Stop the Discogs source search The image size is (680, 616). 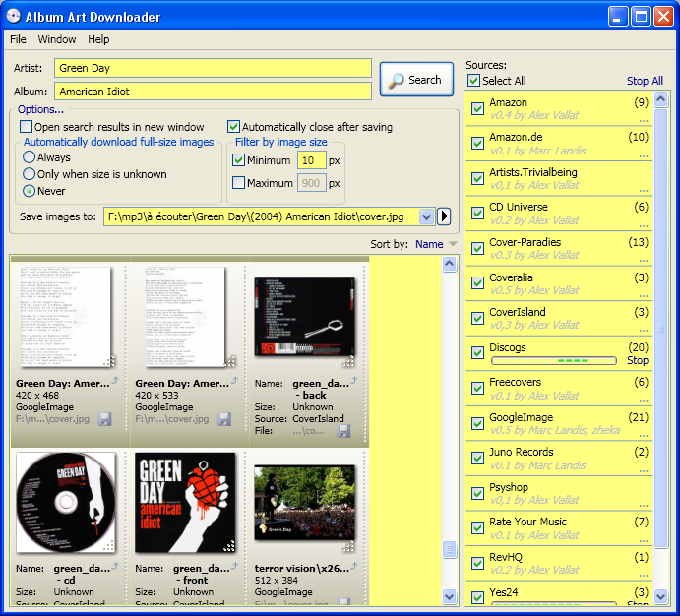tap(638, 361)
